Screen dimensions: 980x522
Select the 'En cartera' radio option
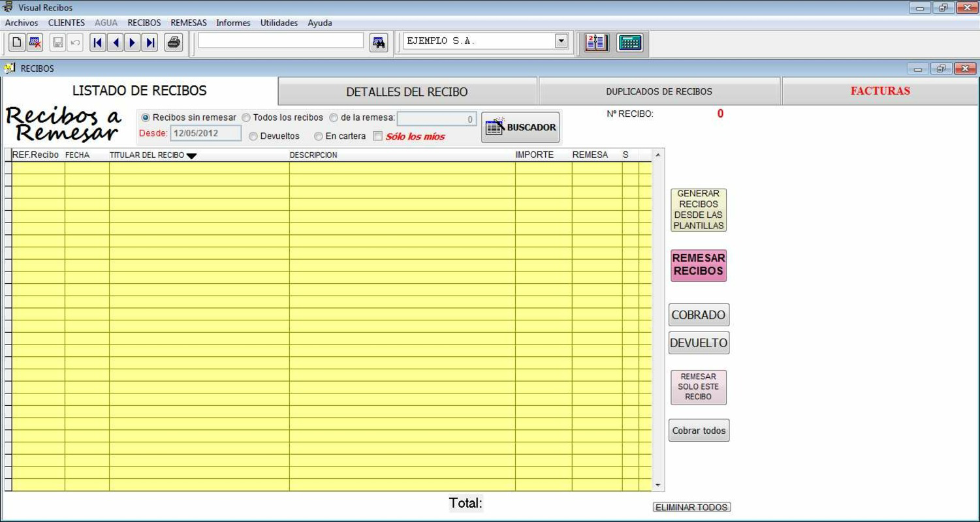[319, 136]
